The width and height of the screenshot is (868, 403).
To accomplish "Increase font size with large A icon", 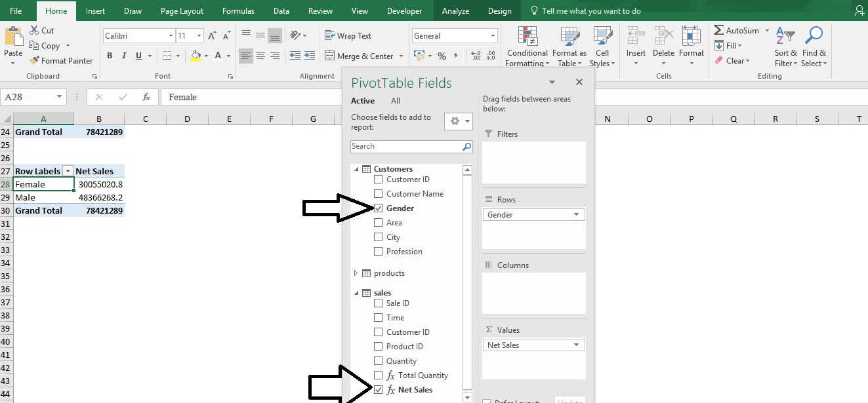I will [213, 36].
